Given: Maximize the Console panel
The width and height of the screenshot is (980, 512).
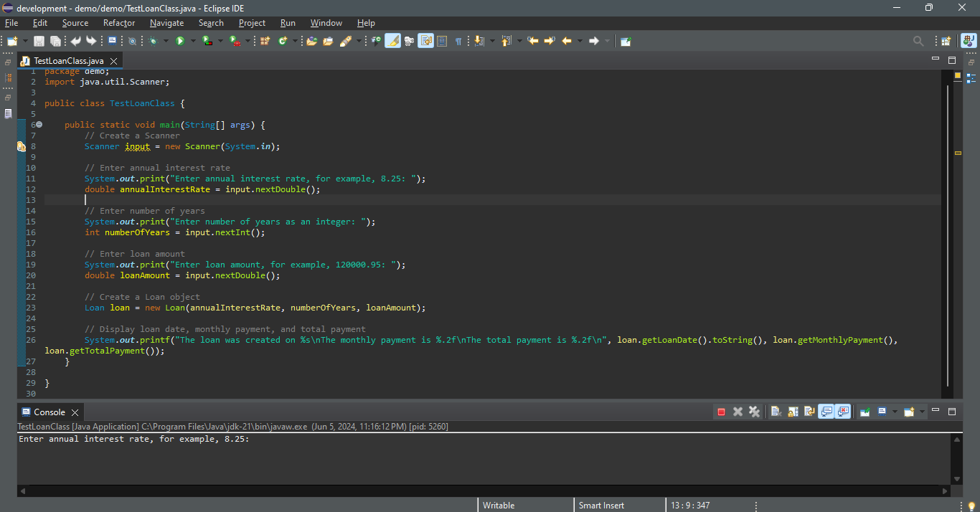Looking at the screenshot, I should point(952,412).
